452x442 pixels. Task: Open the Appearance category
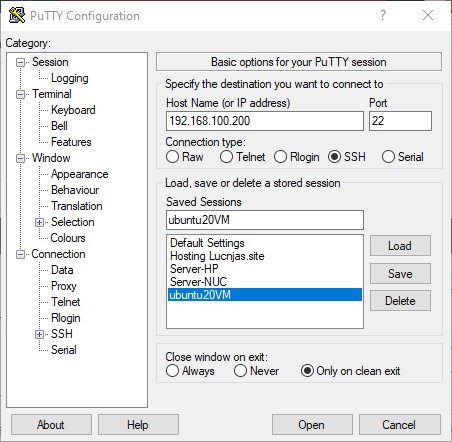click(80, 174)
